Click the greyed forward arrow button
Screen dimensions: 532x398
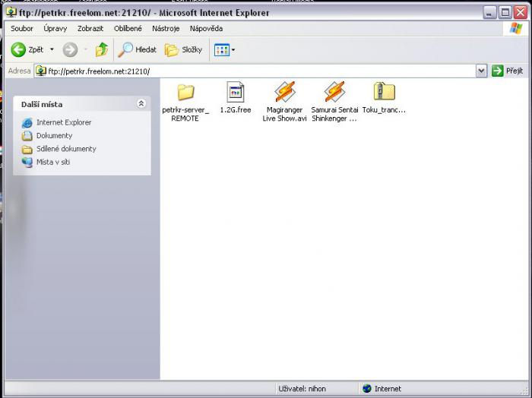pos(70,50)
